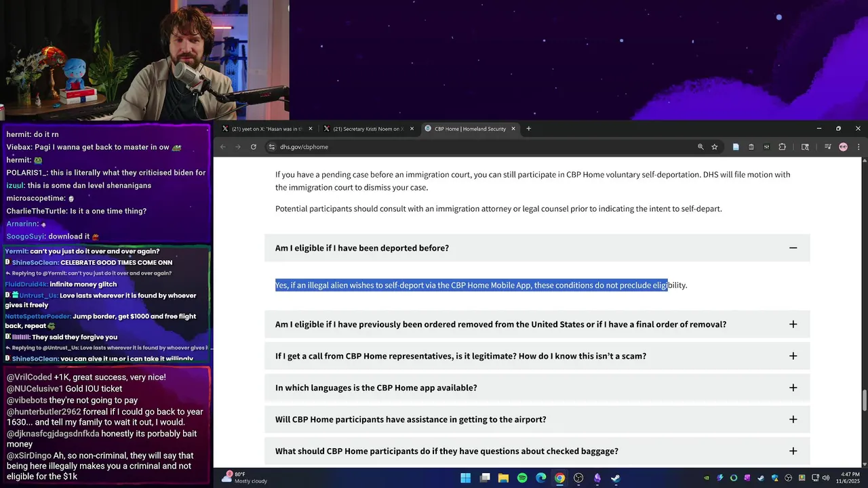Open Windows Start menu
Screen dimensions: 868x488
466,478
